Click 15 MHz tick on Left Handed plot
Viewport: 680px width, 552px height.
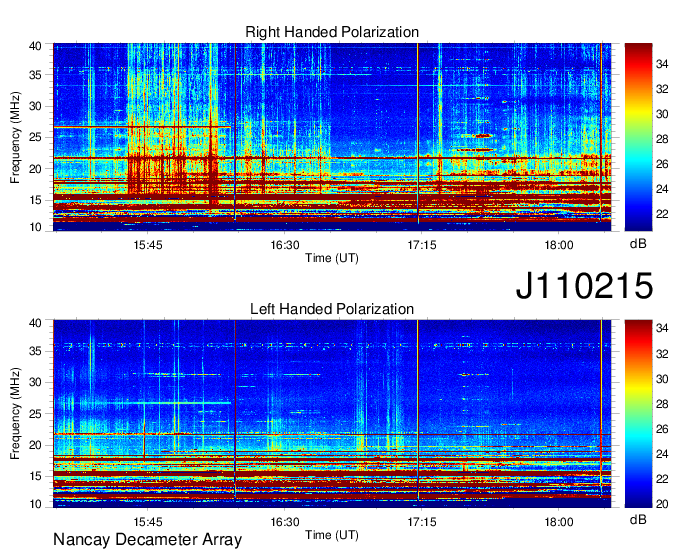(x=35, y=476)
